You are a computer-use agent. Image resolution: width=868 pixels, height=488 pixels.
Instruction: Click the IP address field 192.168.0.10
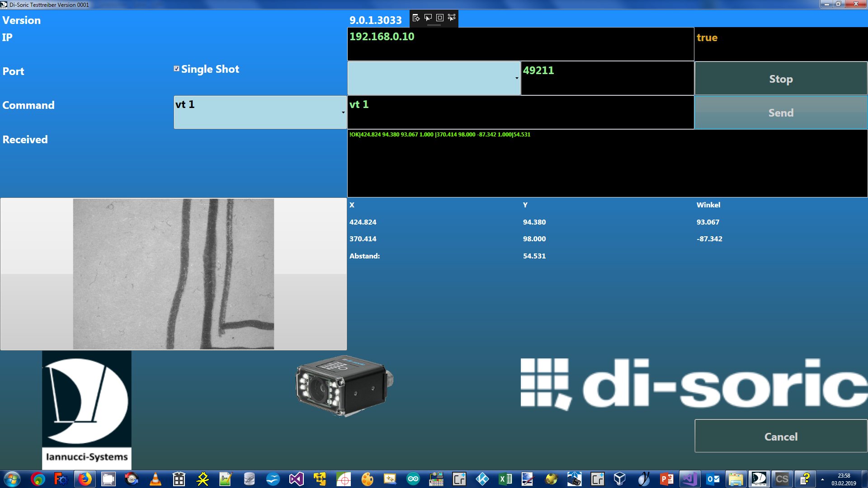pos(520,44)
